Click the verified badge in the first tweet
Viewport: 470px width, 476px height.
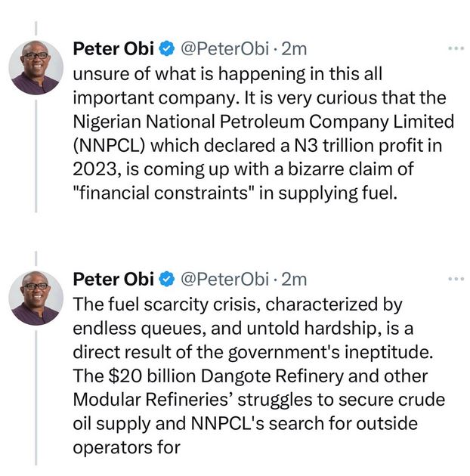click(168, 50)
